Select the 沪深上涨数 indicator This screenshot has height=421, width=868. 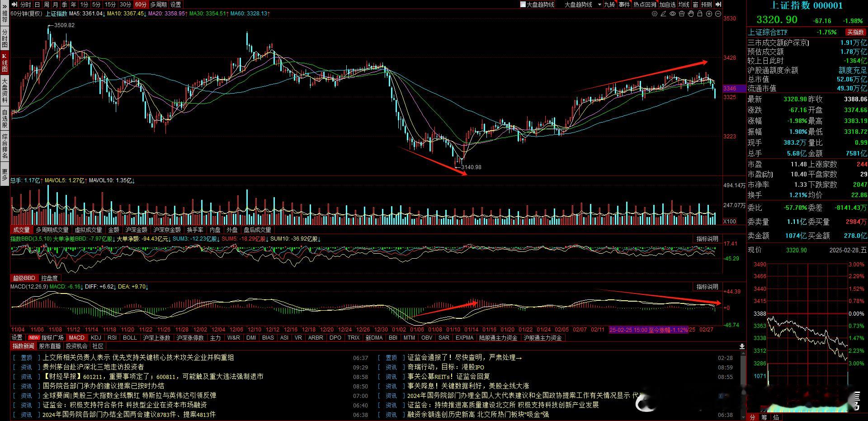[x=156, y=338]
